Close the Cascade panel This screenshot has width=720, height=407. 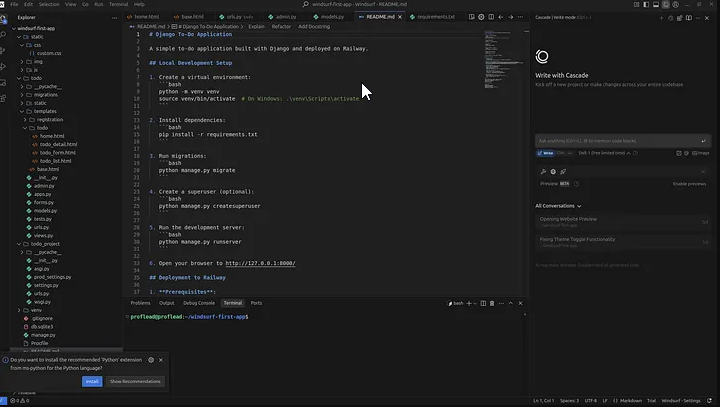(707, 18)
